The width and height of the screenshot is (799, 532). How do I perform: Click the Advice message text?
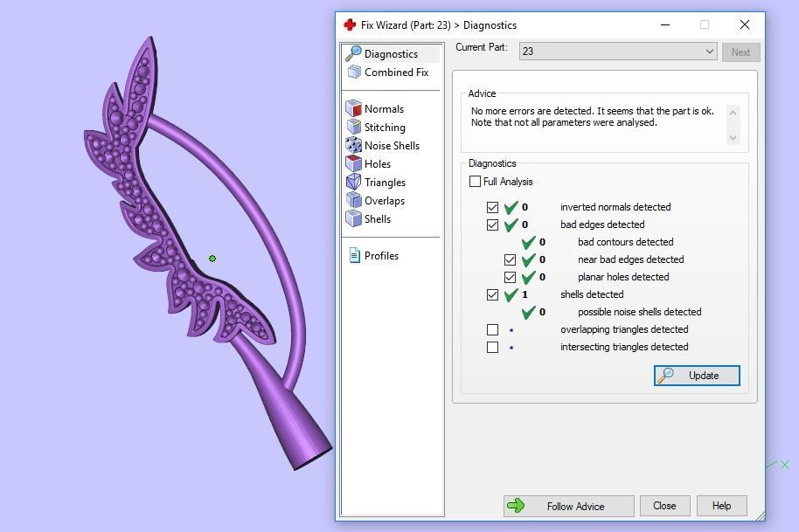pos(592,116)
